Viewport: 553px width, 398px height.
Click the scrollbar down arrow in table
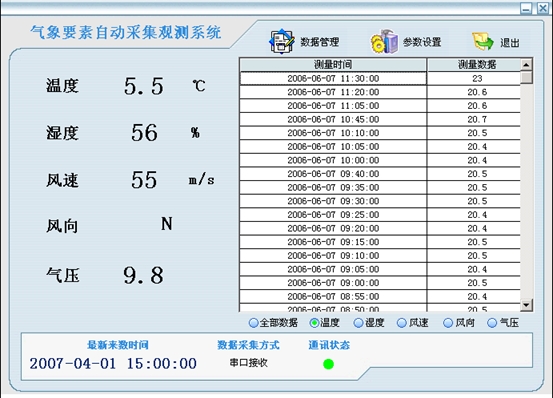tap(526, 305)
